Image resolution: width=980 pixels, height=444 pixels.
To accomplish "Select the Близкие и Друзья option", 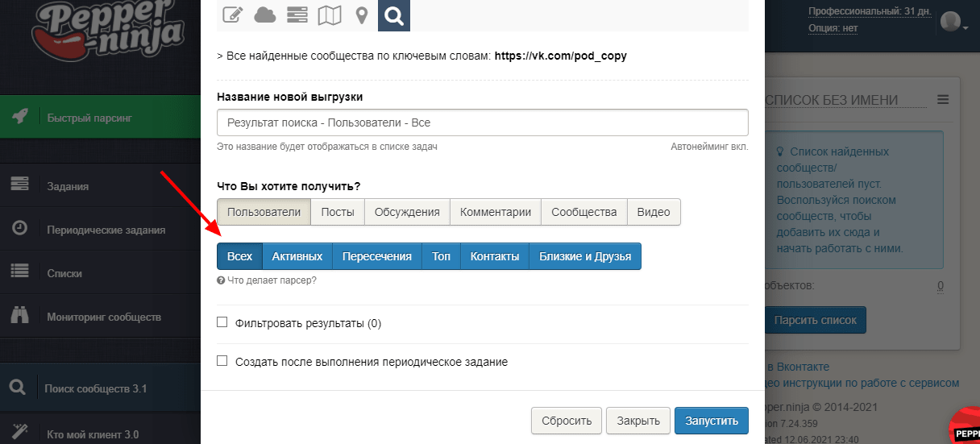I will click(584, 256).
